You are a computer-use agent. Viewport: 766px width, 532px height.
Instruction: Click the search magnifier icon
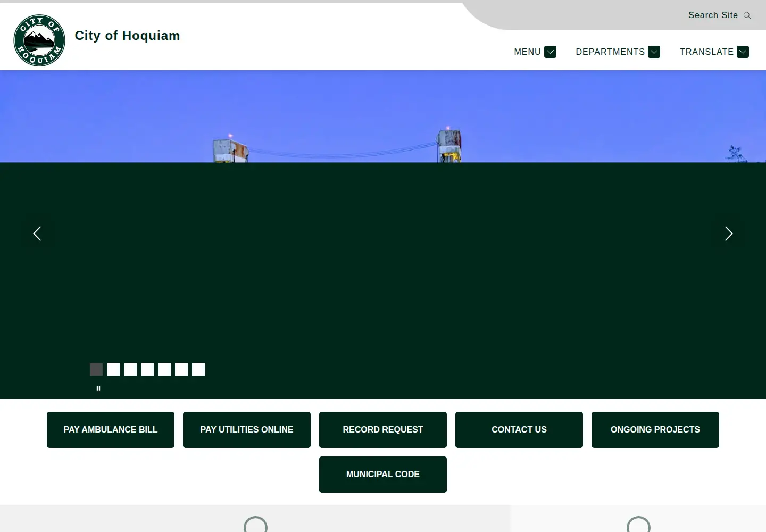pyautogui.click(x=747, y=15)
